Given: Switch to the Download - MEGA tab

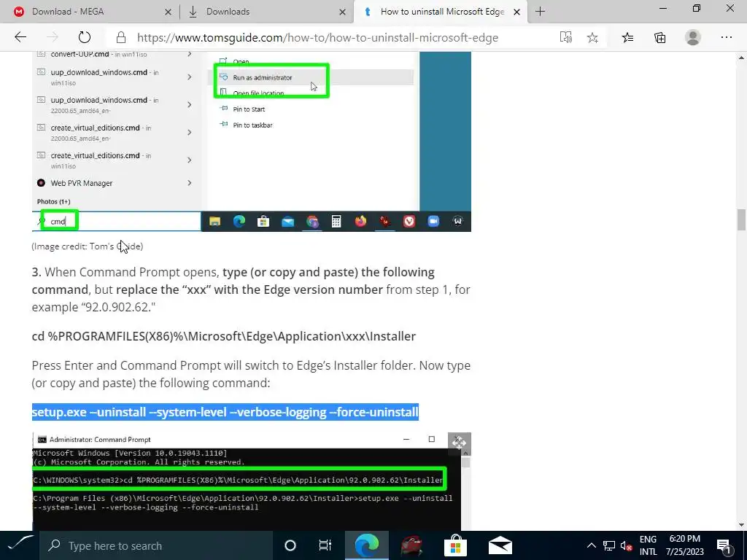Looking at the screenshot, I should coord(91,12).
